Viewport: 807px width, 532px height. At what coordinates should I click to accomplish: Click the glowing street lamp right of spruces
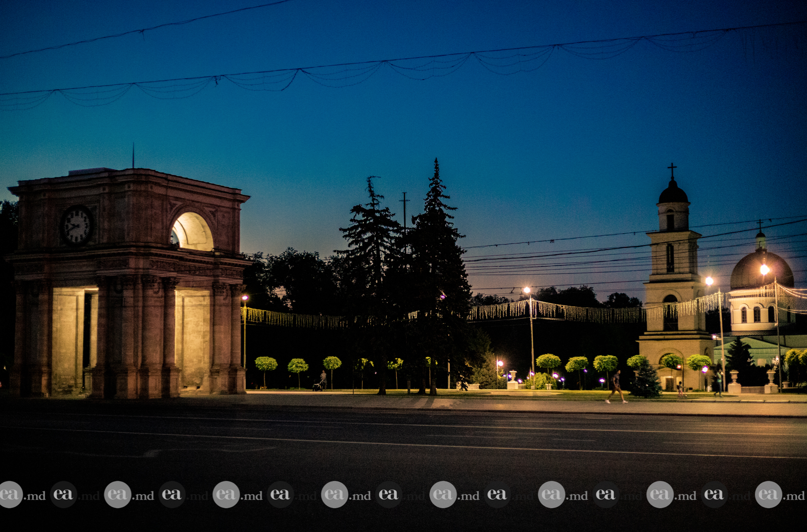(x=527, y=291)
